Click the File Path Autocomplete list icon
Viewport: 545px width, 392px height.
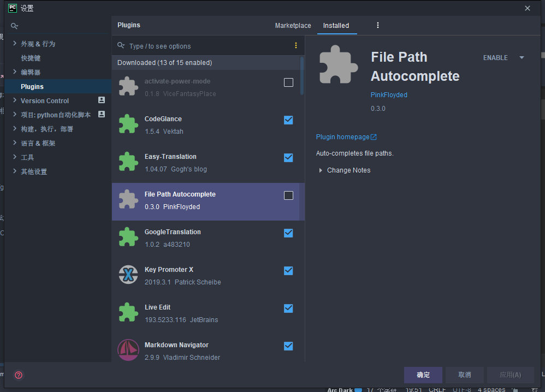coord(128,199)
